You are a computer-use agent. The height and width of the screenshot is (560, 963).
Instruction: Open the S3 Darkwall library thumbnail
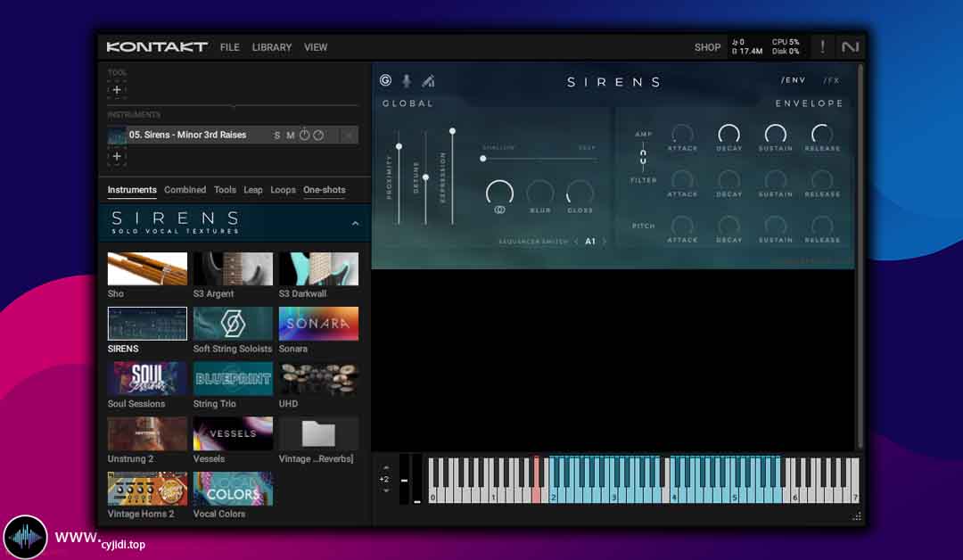tap(318, 268)
